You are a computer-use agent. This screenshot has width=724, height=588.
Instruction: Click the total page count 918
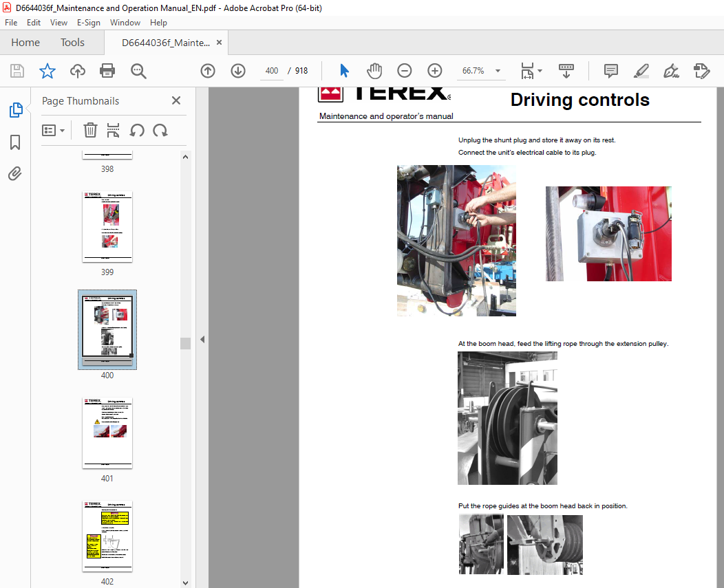(301, 71)
